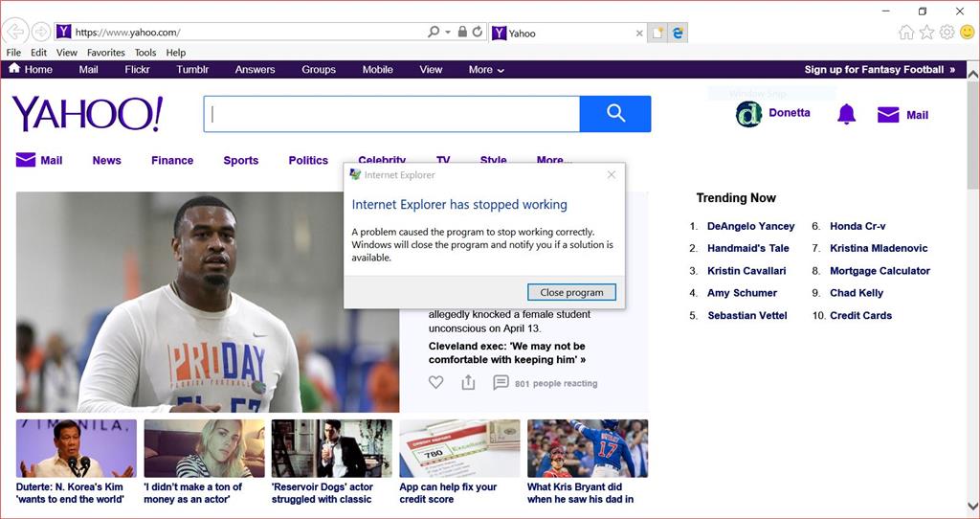Screen dimensions: 980x519
Task: Click the Close program button
Action: coord(572,292)
